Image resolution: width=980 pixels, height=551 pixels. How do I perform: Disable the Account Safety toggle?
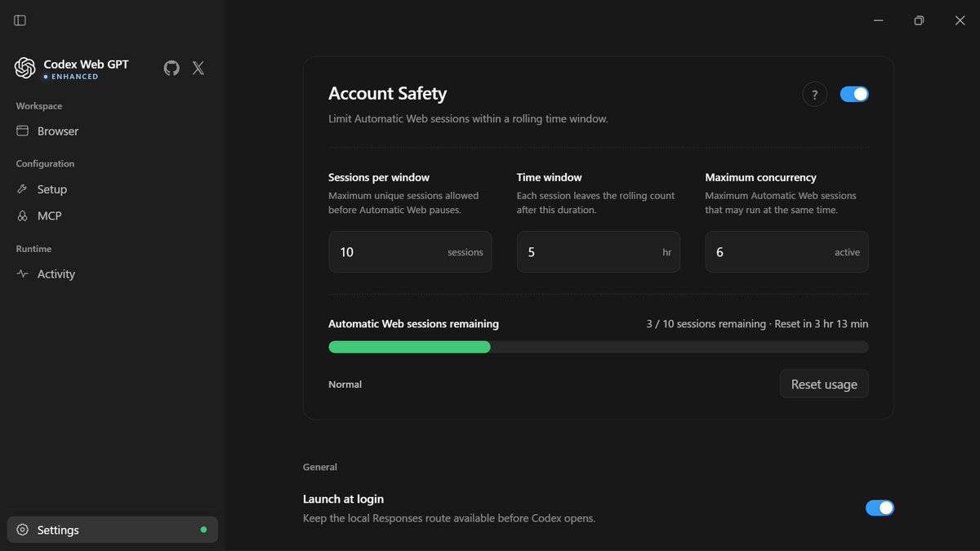tap(854, 94)
